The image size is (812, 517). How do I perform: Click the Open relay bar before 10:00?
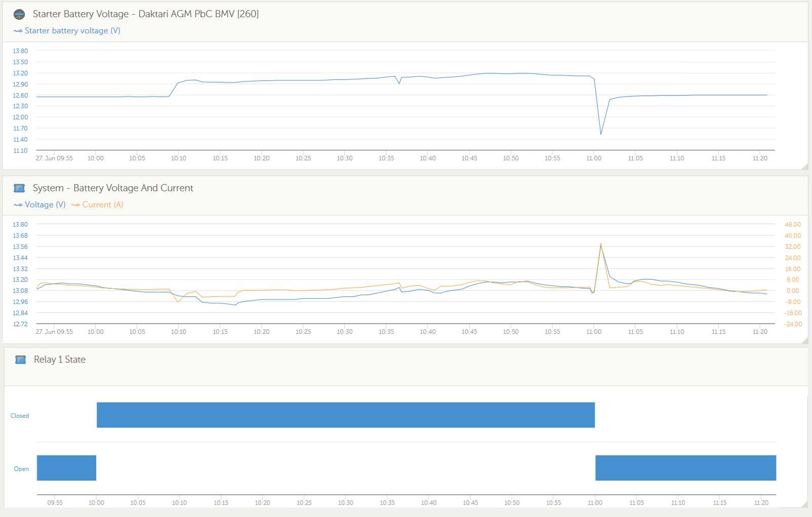pyautogui.click(x=66, y=468)
